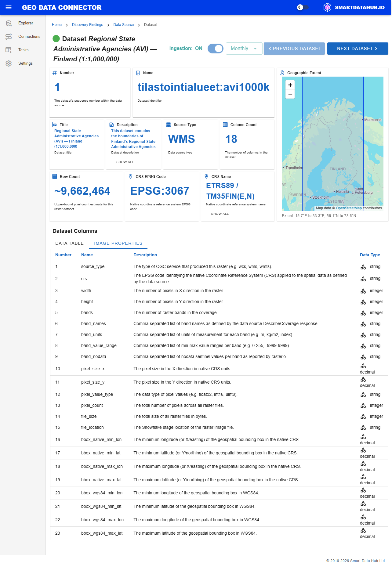
Task: Click Helsinki on the extent map
Action: (342, 192)
